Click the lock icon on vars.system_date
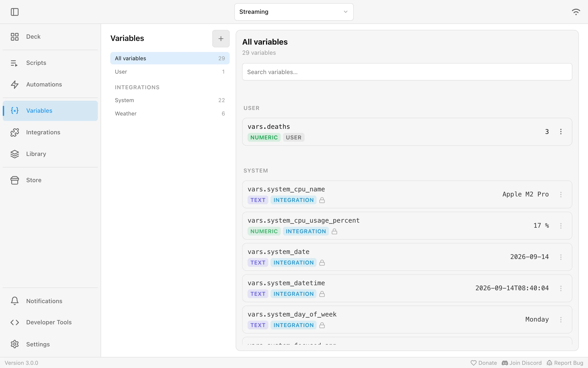Viewport: 588px width, 368px height. point(322,263)
